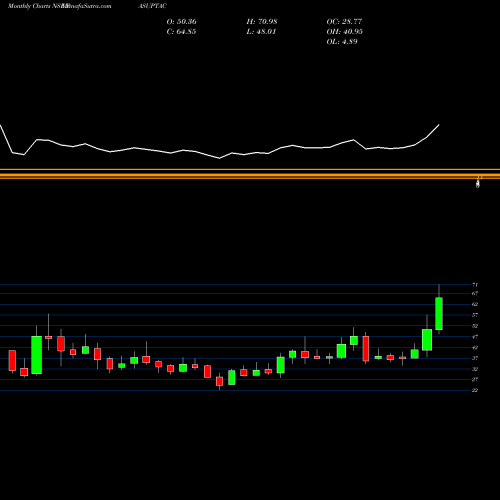Click the latest tall green candle reaching 71

click(x=439, y=313)
